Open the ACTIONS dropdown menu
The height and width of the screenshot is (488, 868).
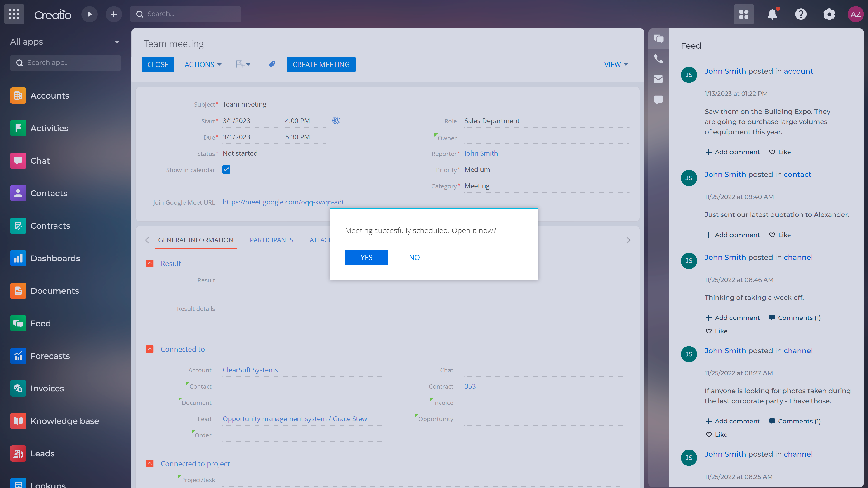(203, 64)
